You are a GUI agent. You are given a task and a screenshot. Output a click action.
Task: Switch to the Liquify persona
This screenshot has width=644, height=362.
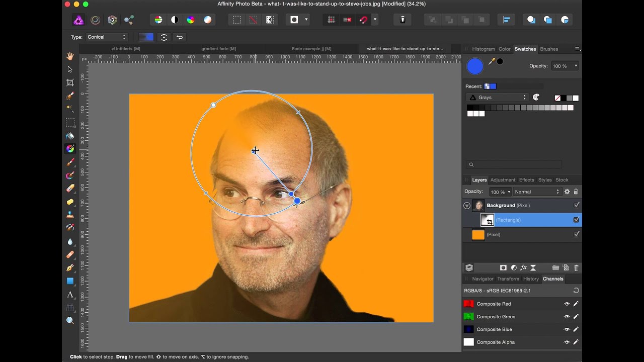(95, 20)
